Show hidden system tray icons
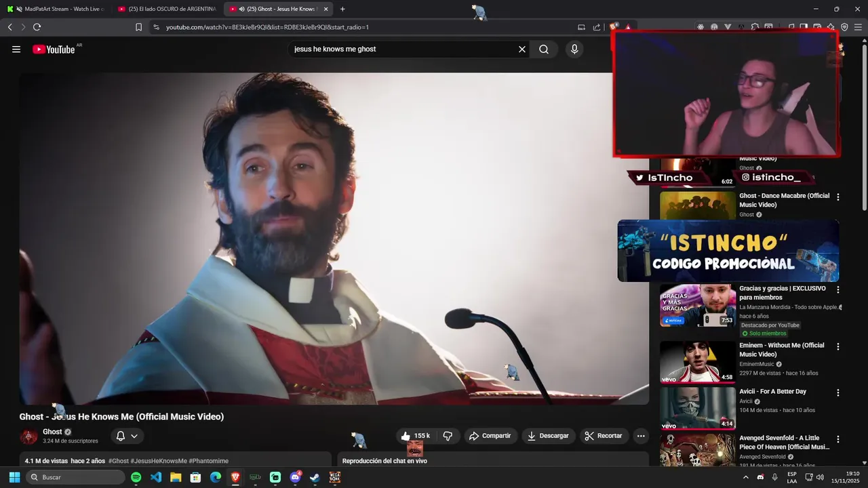 coord(746,477)
